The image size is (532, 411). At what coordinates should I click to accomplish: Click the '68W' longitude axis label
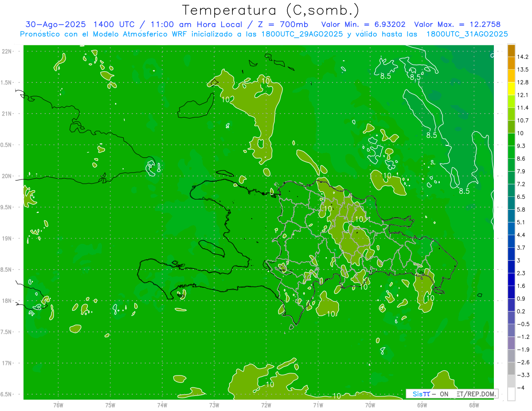pos(474,405)
